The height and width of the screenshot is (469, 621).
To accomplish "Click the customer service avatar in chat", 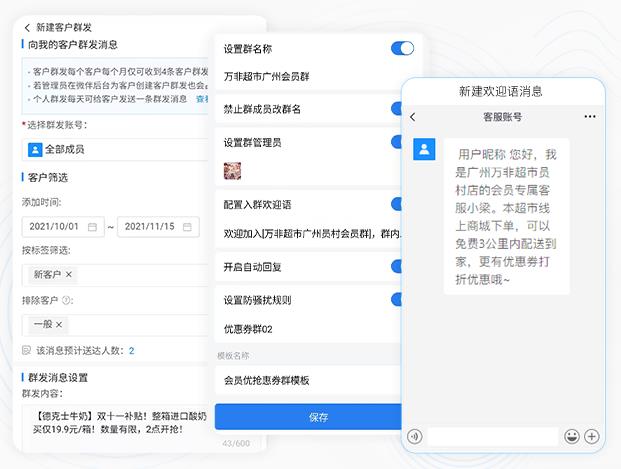I will click(x=424, y=149).
